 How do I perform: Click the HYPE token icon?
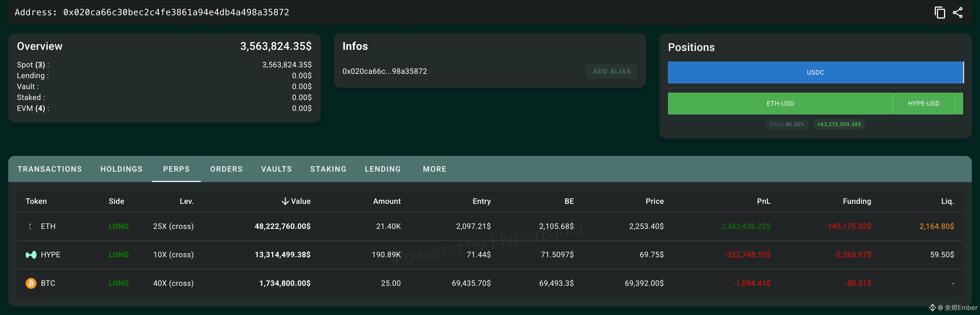point(31,255)
